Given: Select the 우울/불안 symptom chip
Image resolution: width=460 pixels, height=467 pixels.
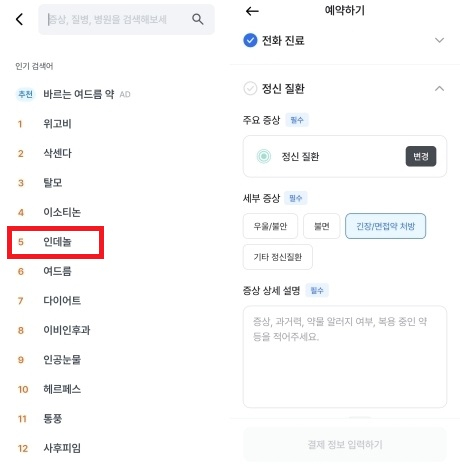Looking at the screenshot, I should point(270,226).
